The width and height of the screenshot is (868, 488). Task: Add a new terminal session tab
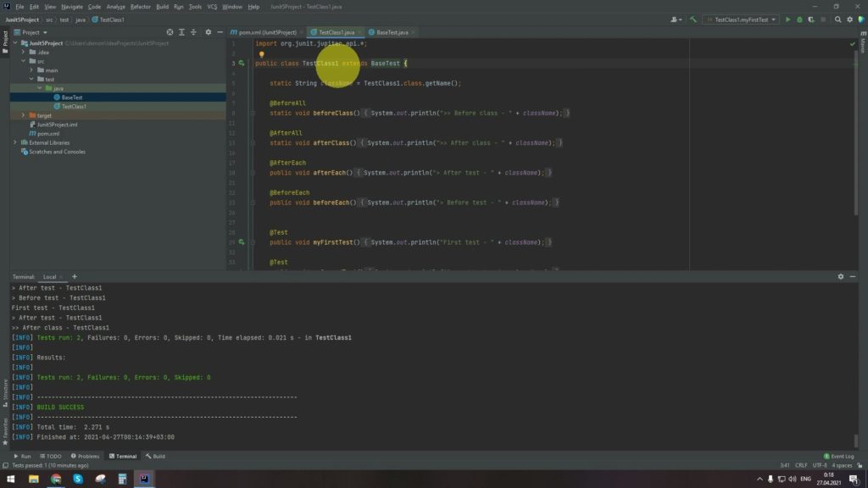[x=75, y=277]
